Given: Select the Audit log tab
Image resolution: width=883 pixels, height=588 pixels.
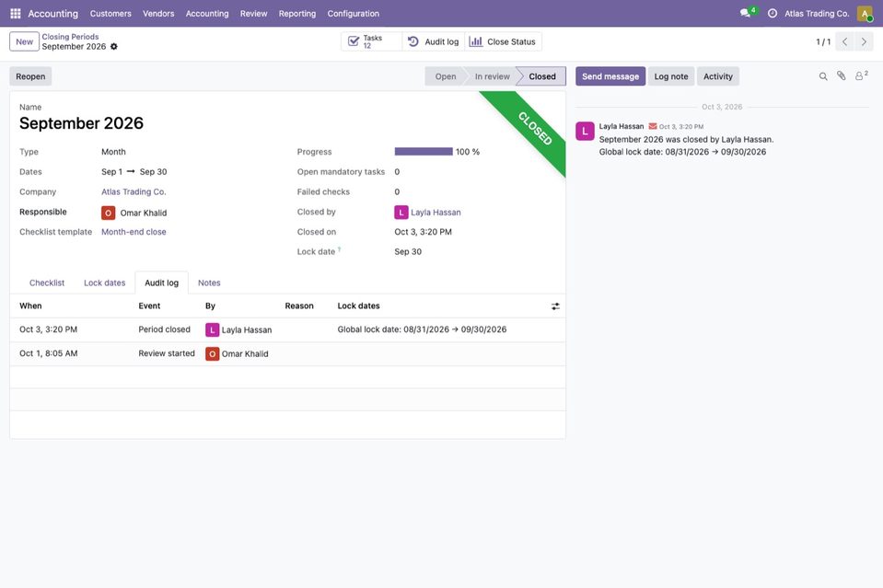Looking at the screenshot, I should tap(162, 283).
